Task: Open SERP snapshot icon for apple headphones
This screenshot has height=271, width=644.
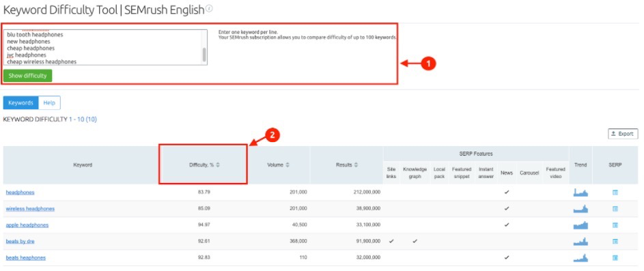Action: pyautogui.click(x=615, y=225)
